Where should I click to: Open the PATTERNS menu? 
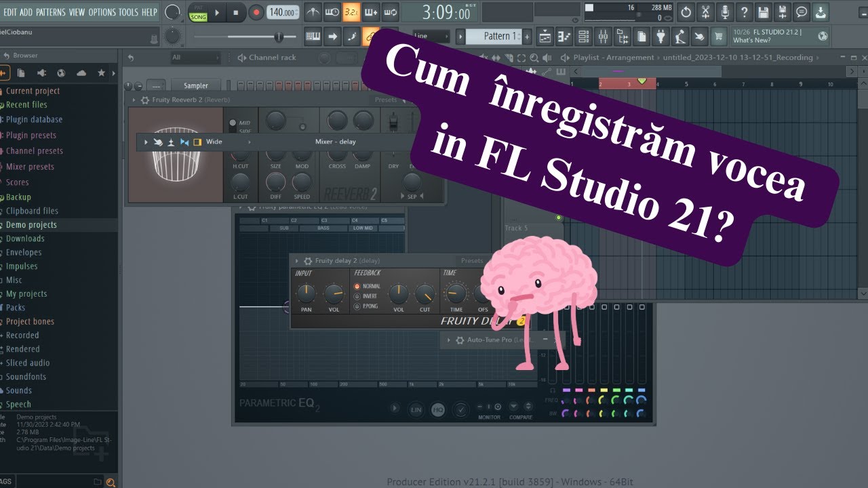coord(50,12)
